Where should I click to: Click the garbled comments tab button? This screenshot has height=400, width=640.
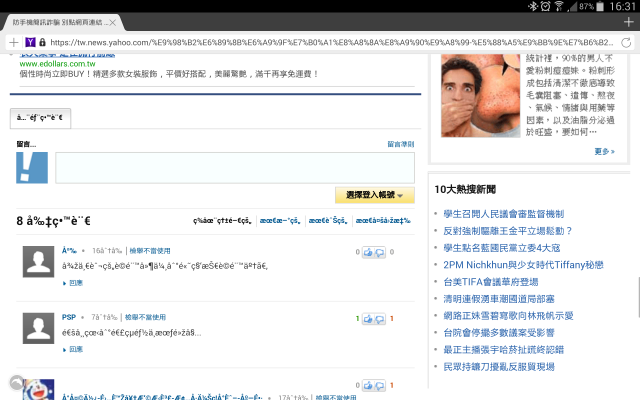pos(40,118)
